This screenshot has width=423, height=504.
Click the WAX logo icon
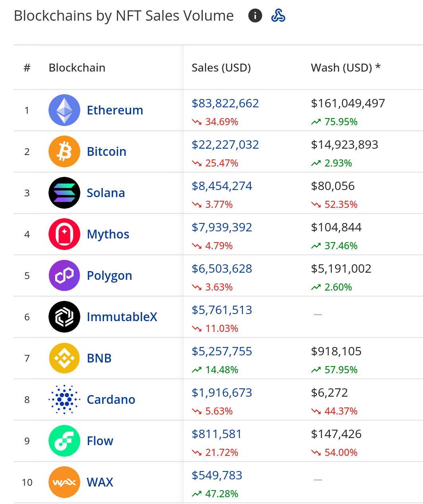tap(64, 482)
